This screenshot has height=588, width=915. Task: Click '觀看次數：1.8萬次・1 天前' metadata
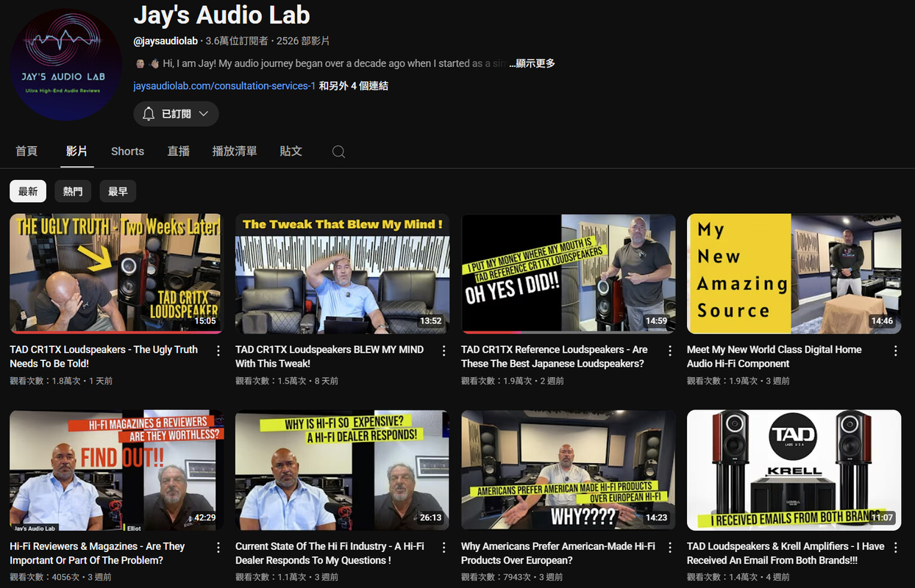coord(61,381)
